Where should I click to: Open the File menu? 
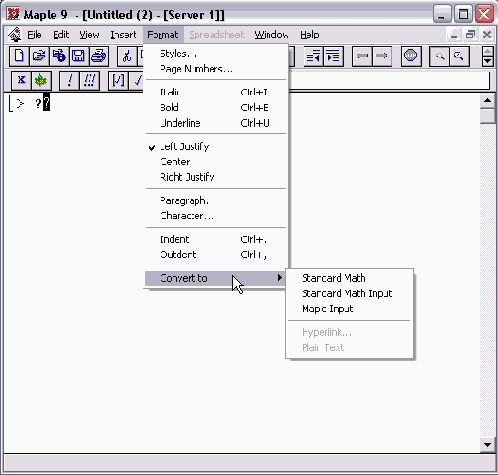34,35
